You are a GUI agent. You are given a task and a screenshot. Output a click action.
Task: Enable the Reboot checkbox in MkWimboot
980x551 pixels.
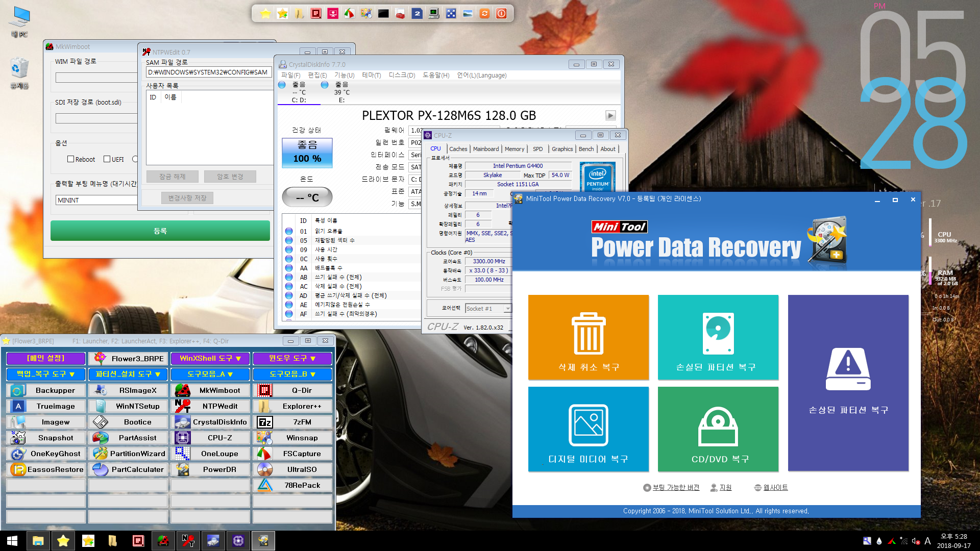[x=71, y=159]
